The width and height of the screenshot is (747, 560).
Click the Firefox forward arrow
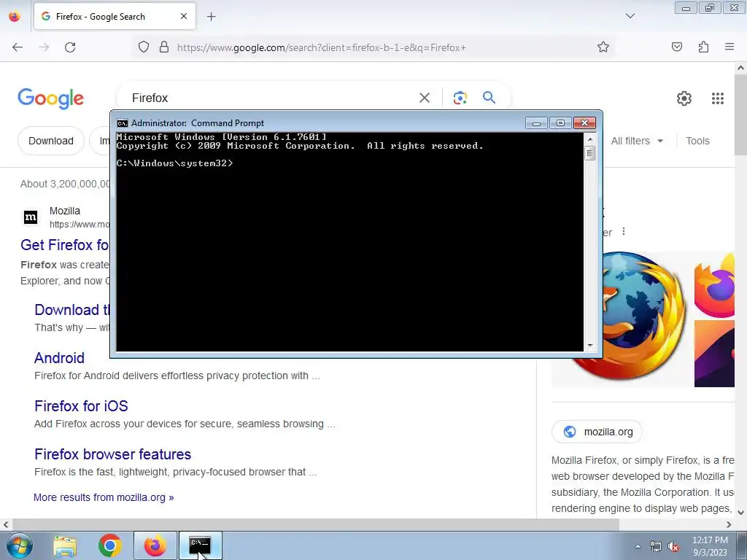click(x=44, y=47)
